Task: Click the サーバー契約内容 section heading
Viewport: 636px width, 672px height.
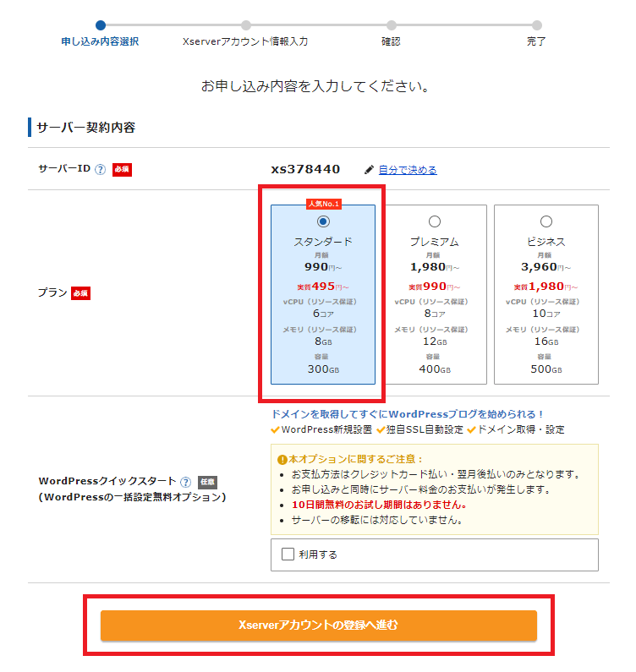Action: point(85,128)
